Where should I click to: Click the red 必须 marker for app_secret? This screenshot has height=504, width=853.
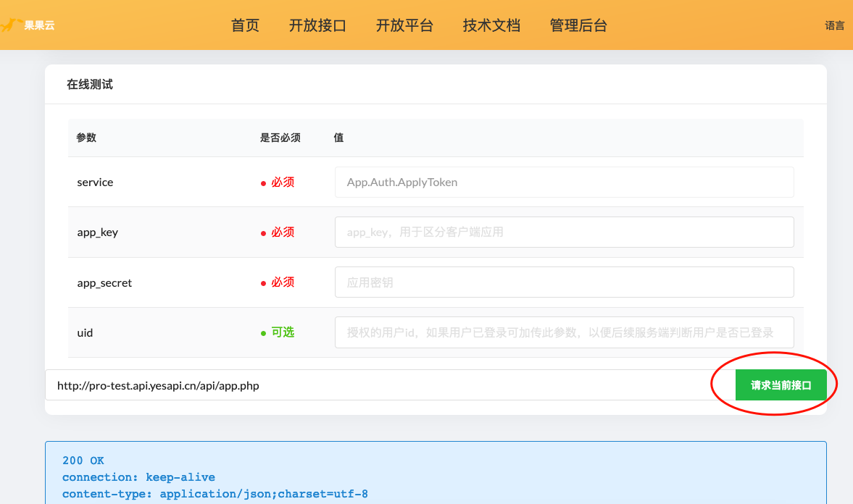tap(278, 282)
